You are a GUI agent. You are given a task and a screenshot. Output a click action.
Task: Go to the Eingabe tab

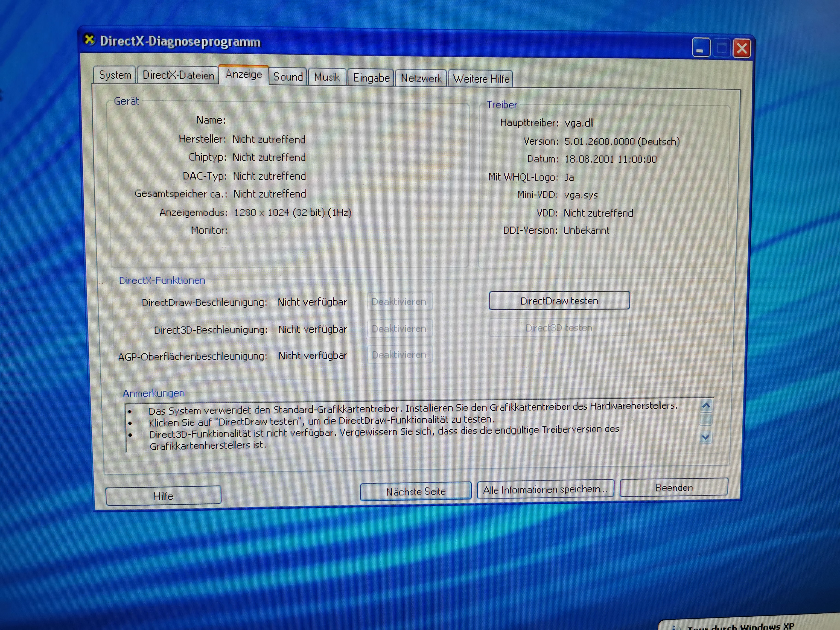[x=371, y=78]
